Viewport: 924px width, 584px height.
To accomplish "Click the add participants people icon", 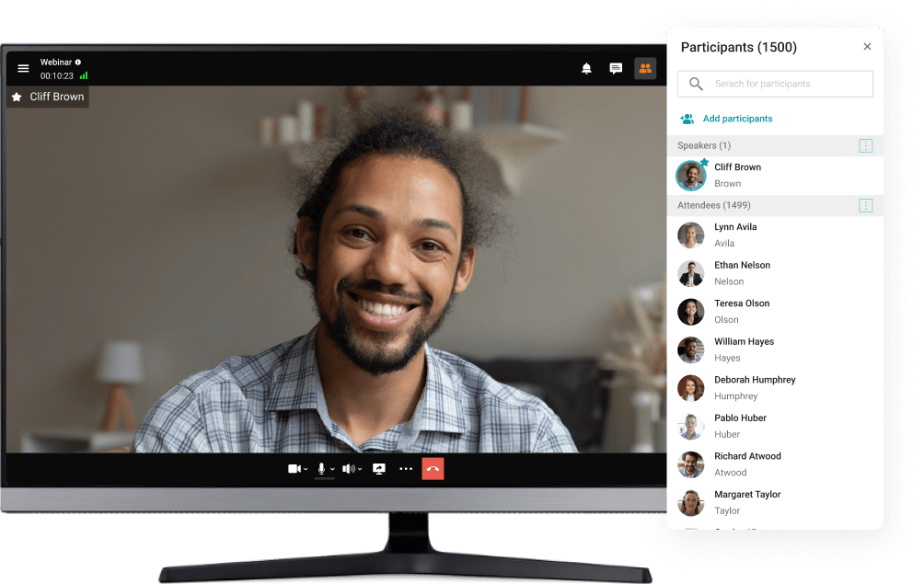I will (x=687, y=119).
